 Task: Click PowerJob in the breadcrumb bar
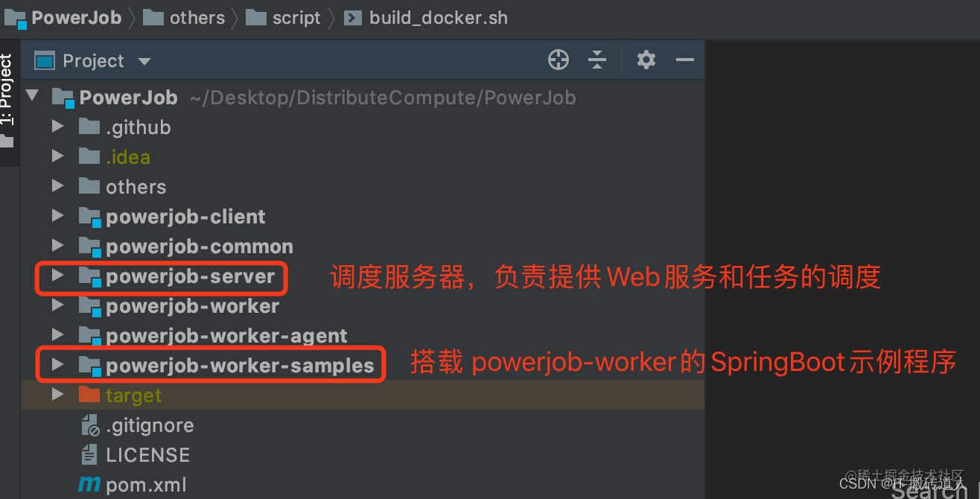pos(77,18)
